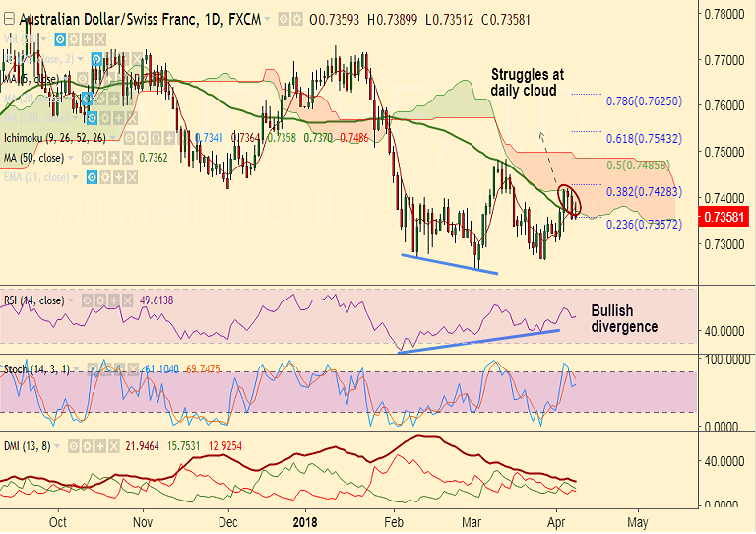The height and width of the screenshot is (534, 756).
Task: Click the 0.382(0.74283) Fibonacci label
Action: coord(644,192)
